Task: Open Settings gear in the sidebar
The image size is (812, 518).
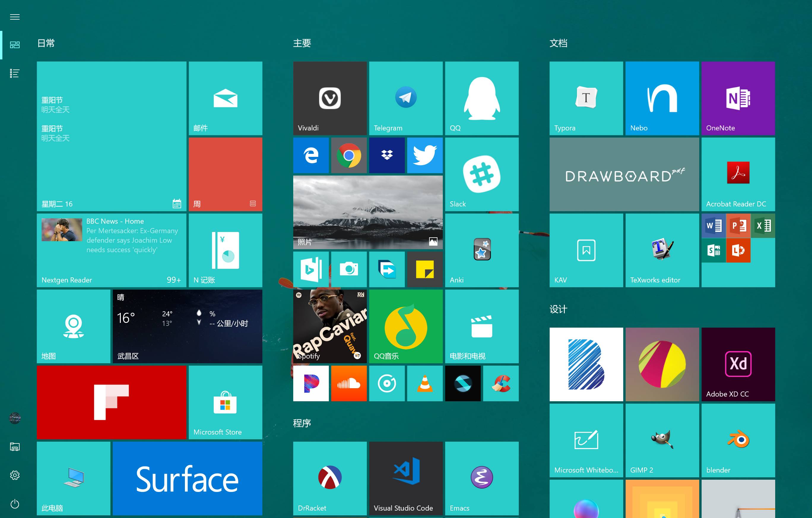Action: (x=15, y=475)
